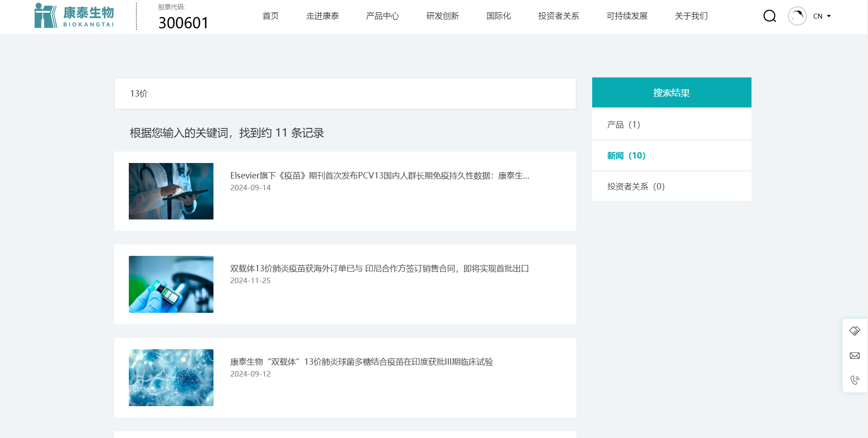The image size is (868, 438).
Task: Click the 2024-09-12 news article thumbnail
Action: [171, 377]
